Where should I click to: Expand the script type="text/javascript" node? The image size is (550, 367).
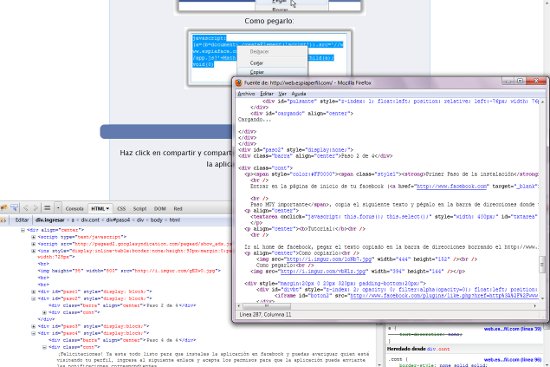(x=34, y=237)
